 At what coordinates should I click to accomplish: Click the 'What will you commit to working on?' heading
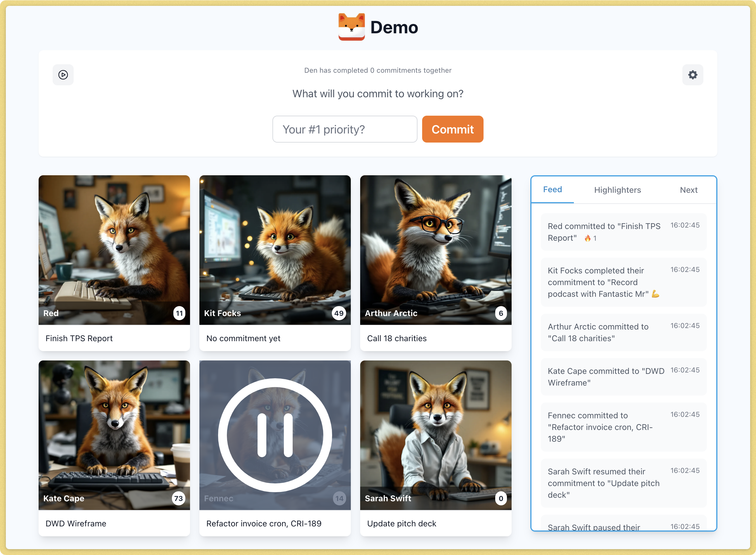378,93
